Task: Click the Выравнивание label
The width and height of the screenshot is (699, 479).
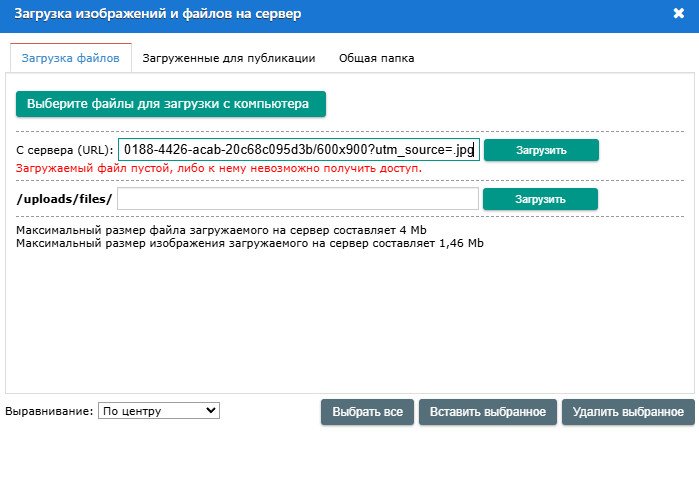Action: click(50, 411)
